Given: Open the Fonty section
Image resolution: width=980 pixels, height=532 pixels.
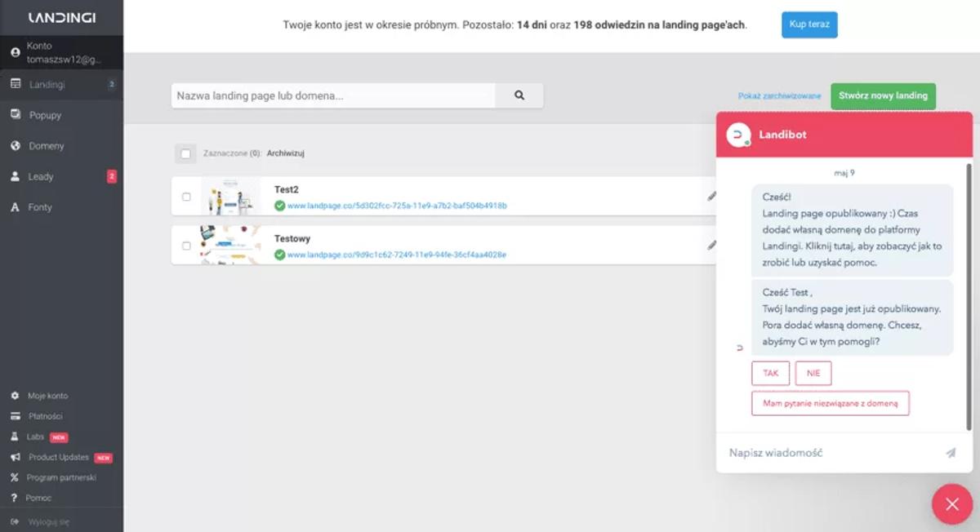Looking at the screenshot, I should 61,207.
